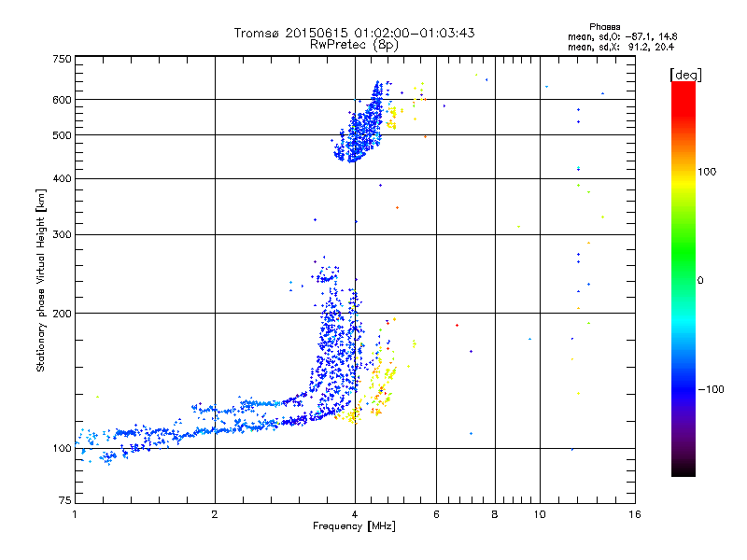Image resolution: width=747 pixels, height=560 pixels.
Task: Click the x-axis tick label '6'
Action: pos(436,514)
